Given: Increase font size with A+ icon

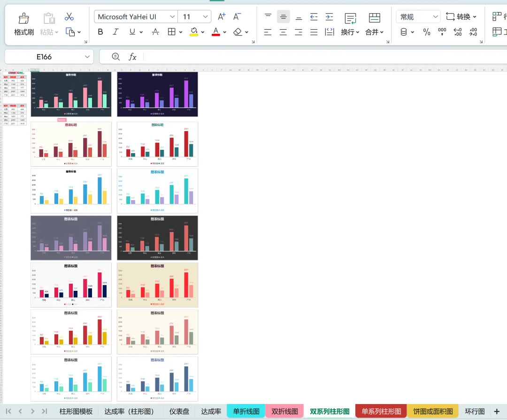Looking at the screenshot, I should point(222,16).
